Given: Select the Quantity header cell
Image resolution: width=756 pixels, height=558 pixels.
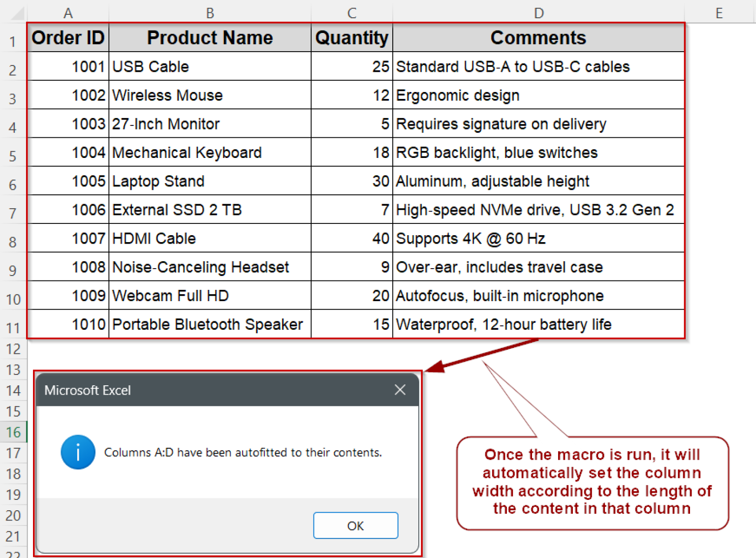Looking at the screenshot, I should coord(351,37).
